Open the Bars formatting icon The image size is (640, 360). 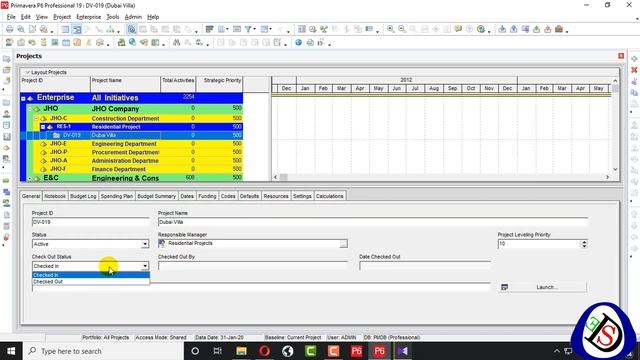[x=209, y=29]
